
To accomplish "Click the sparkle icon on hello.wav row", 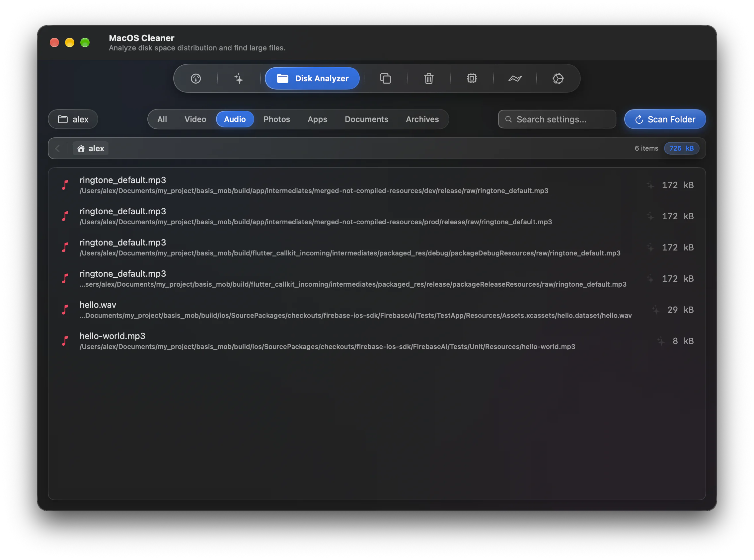I will pyautogui.click(x=656, y=310).
